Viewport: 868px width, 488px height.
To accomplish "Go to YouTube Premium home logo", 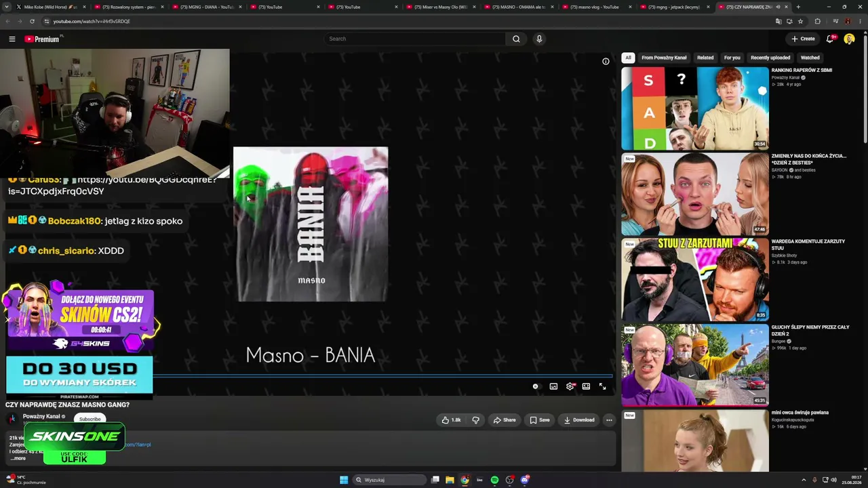I will tap(43, 39).
